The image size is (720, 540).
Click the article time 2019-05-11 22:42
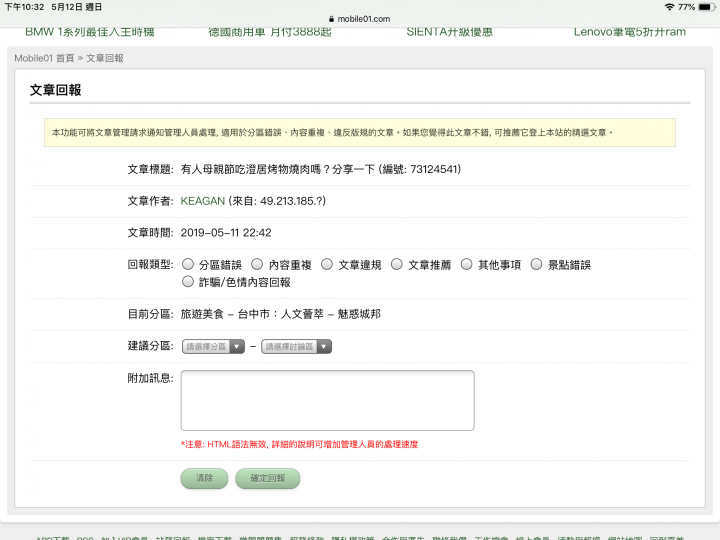[x=226, y=233]
